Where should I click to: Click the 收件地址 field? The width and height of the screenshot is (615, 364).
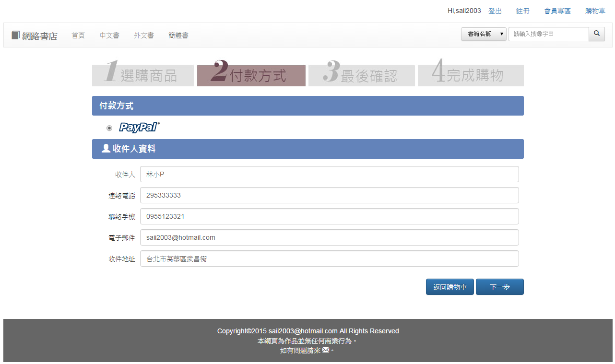330,258
